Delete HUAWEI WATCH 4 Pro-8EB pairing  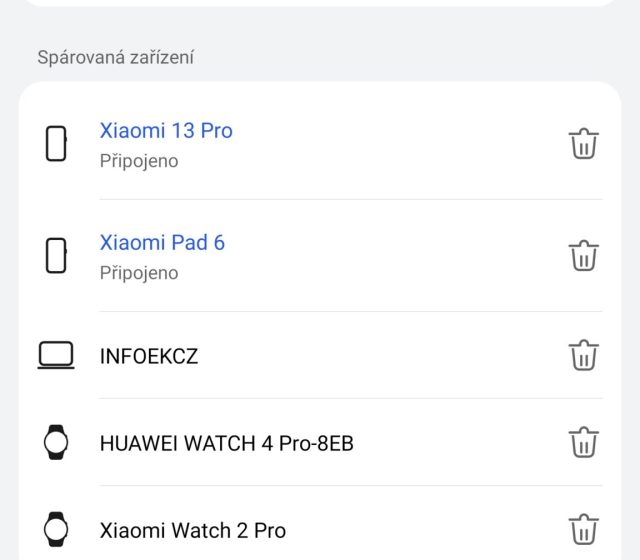pos(584,442)
